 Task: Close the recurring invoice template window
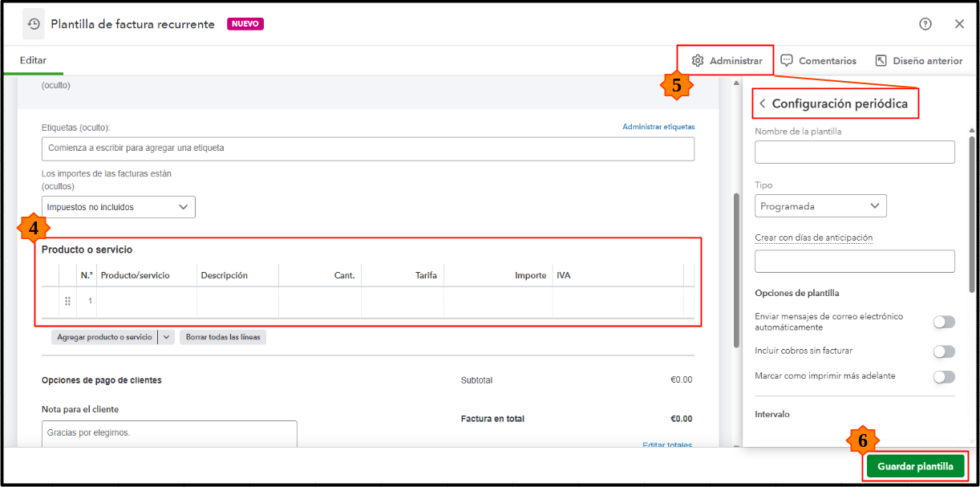tap(959, 24)
